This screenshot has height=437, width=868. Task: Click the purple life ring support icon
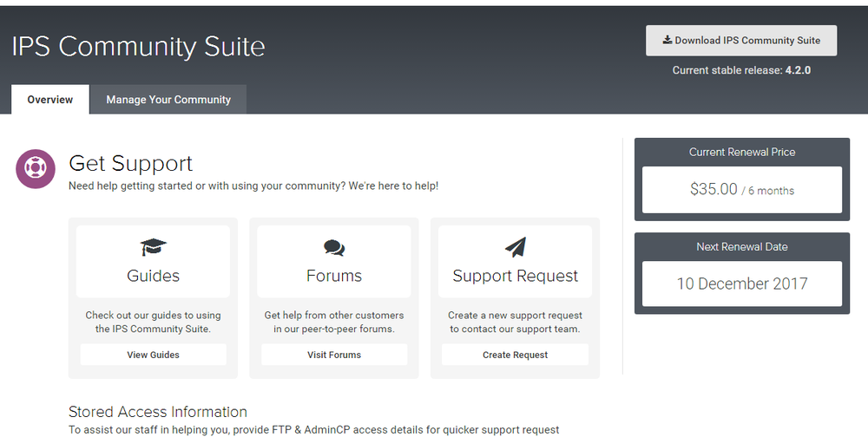[36, 168]
